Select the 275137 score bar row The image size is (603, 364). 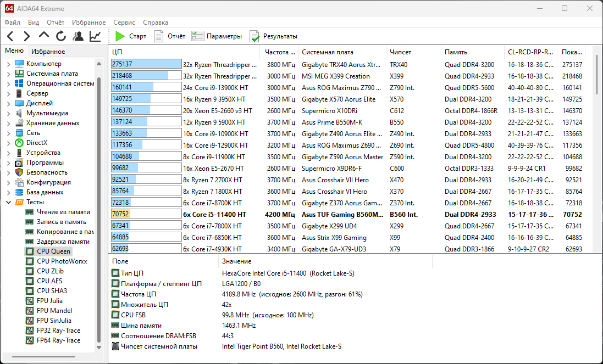coord(146,64)
